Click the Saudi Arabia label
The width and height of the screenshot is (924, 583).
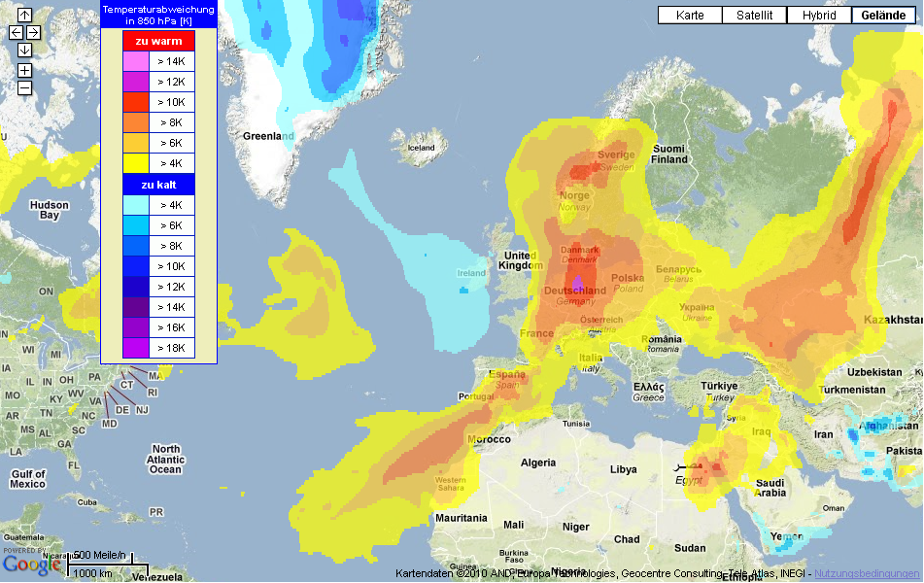coord(770,488)
